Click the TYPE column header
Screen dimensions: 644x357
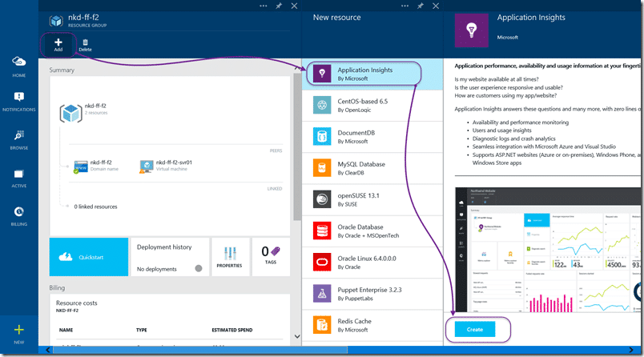click(142, 330)
